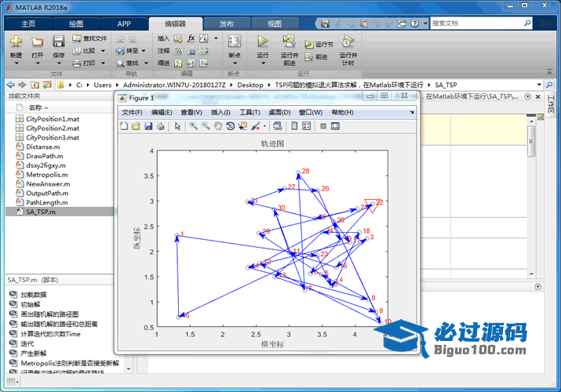Select SA_TSP.m in file list
The image size is (561, 392).
(60, 212)
